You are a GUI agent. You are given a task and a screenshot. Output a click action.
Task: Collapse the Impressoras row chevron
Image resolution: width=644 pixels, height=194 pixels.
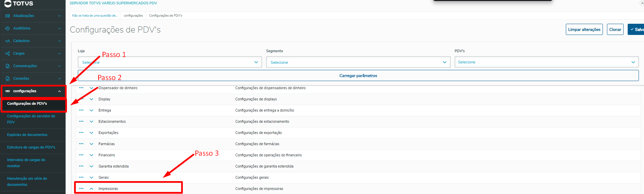click(x=91, y=189)
